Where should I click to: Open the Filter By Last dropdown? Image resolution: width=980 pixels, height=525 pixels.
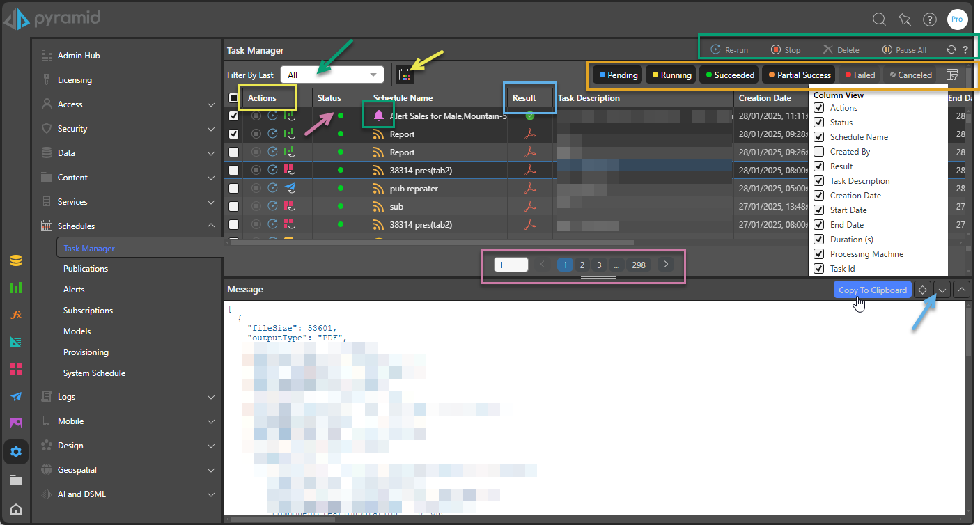click(332, 75)
